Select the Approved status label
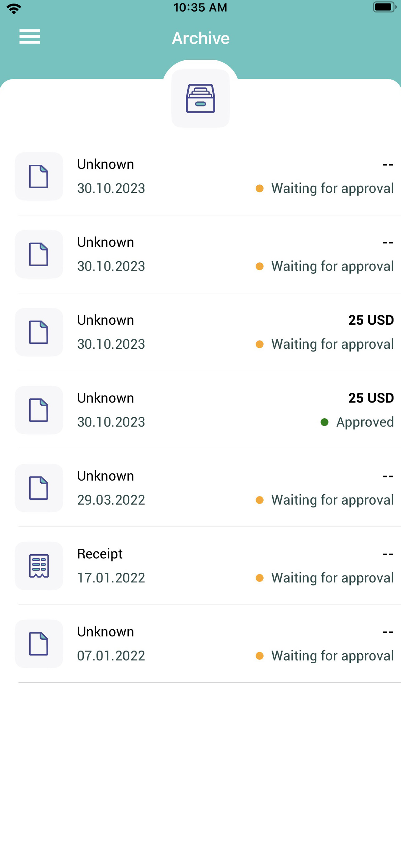The width and height of the screenshot is (401, 868). pos(365,422)
